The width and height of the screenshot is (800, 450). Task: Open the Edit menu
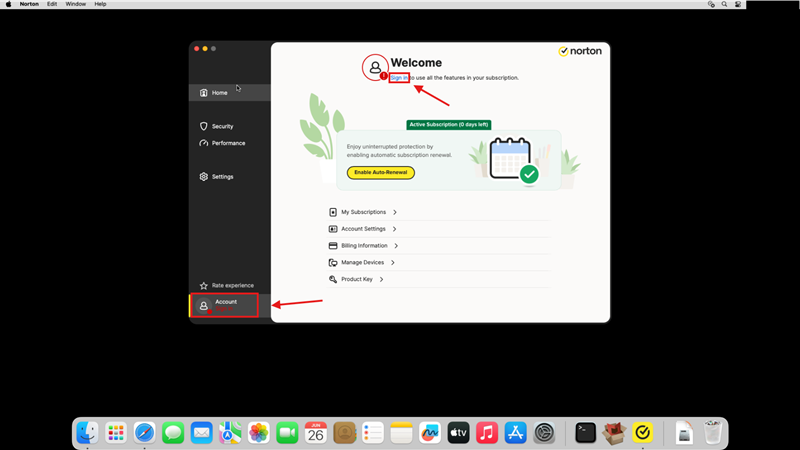tap(52, 4)
